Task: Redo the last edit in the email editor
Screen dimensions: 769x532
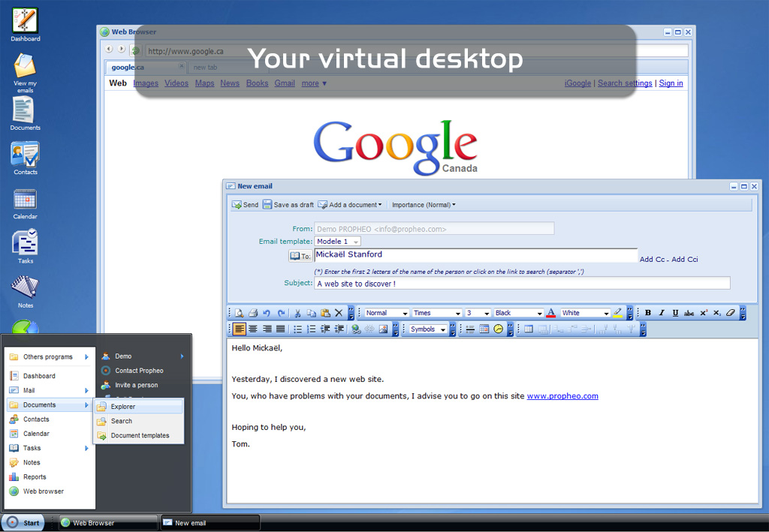Action: (x=281, y=313)
